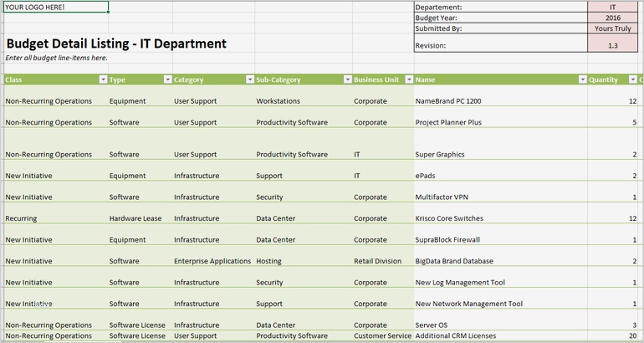This screenshot has width=644, height=343.
Task: Open the Business Unit filter dropdown
Action: pyautogui.click(x=409, y=79)
